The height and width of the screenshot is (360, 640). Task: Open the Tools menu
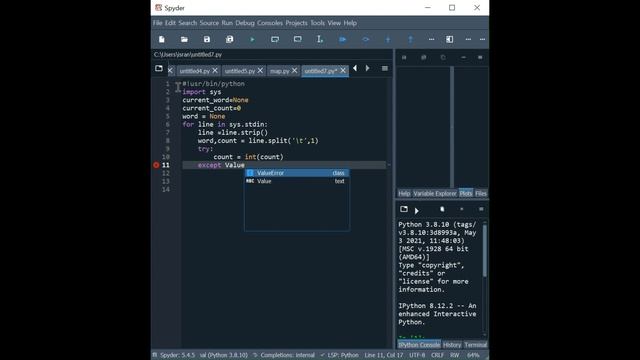pos(318,23)
